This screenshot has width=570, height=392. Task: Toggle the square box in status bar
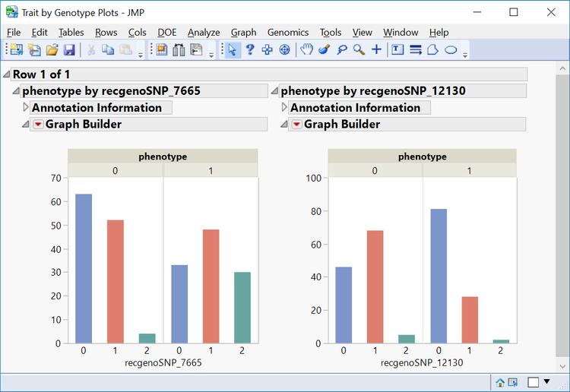(x=534, y=382)
